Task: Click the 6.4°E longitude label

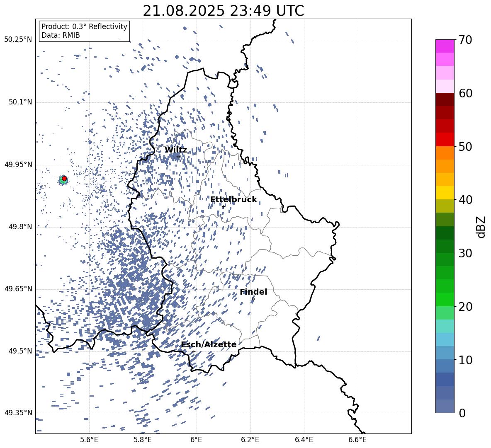Action: (304, 440)
